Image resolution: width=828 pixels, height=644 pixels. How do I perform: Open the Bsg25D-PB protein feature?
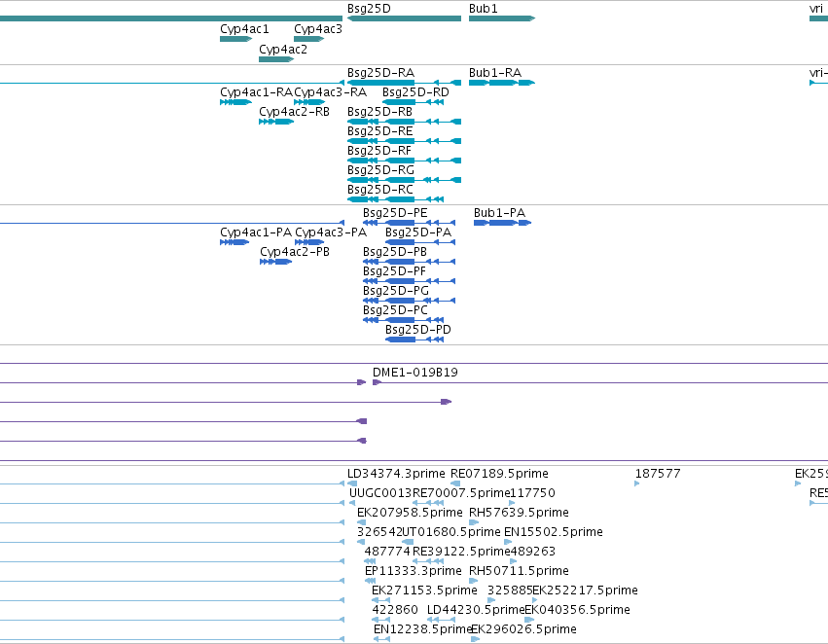tap(410, 262)
